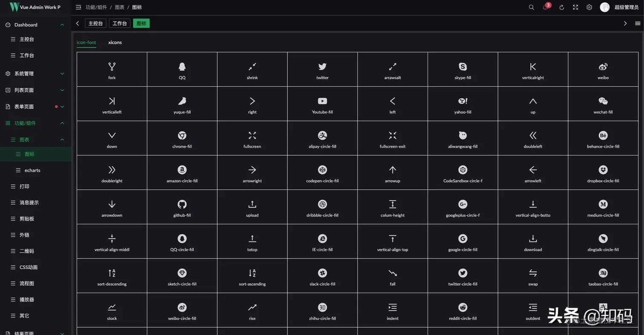This screenshot has width=644, height=335.
Task: Open notifications bell with badge
Action: click(x=546, y=7)
